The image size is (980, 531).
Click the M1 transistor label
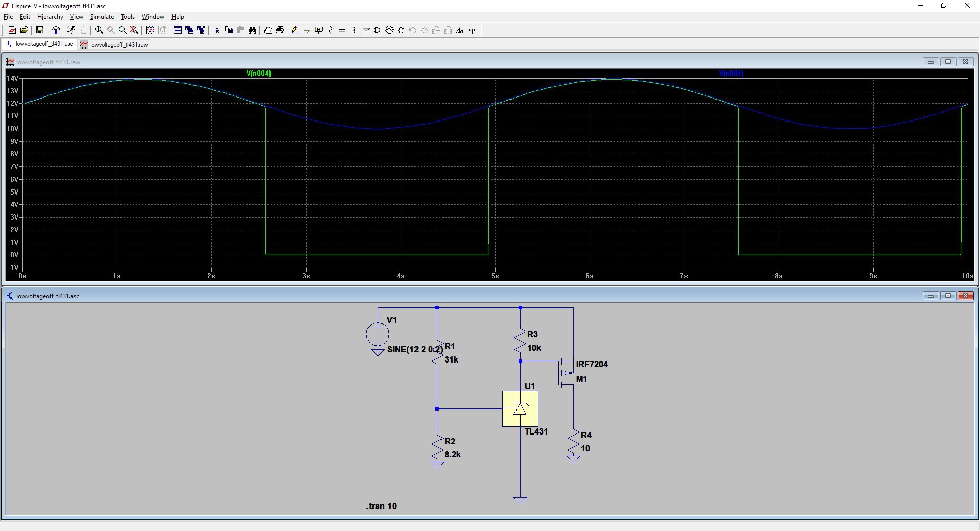[x=582, y=379]
